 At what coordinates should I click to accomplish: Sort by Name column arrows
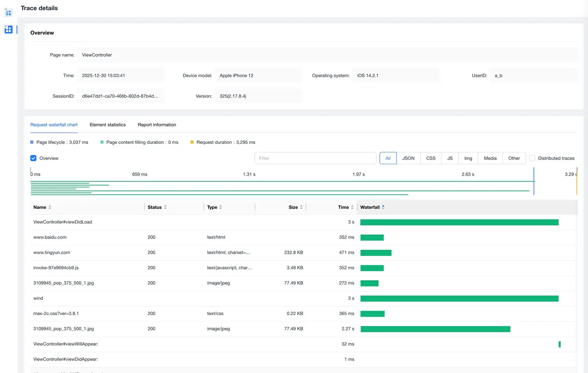point(50,208)
